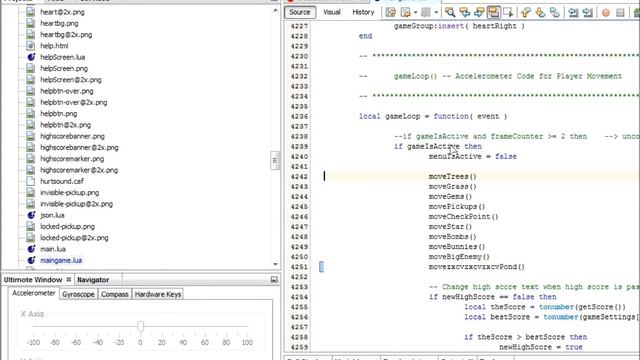Click the Back navigation icon in editor toolbar
640x360 pixels.
point(406,12)
